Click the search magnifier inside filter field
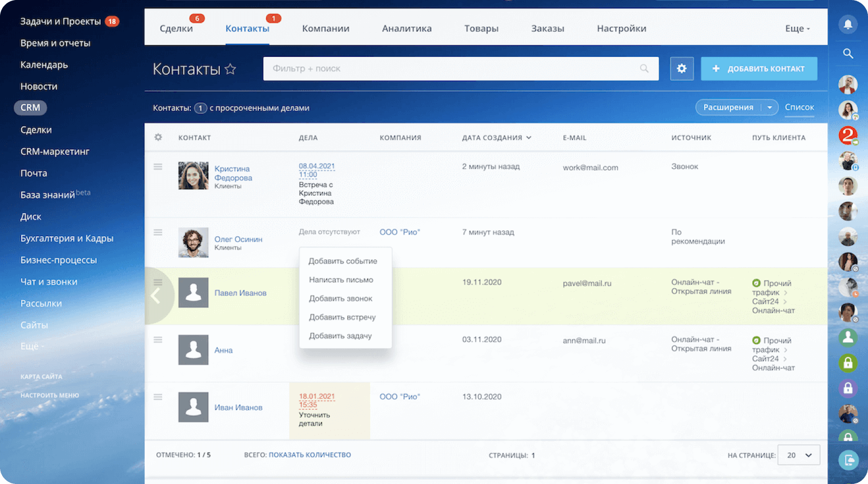Image resolution: width=868 pixels, height=484 pixels. click(x=644, y=68)
